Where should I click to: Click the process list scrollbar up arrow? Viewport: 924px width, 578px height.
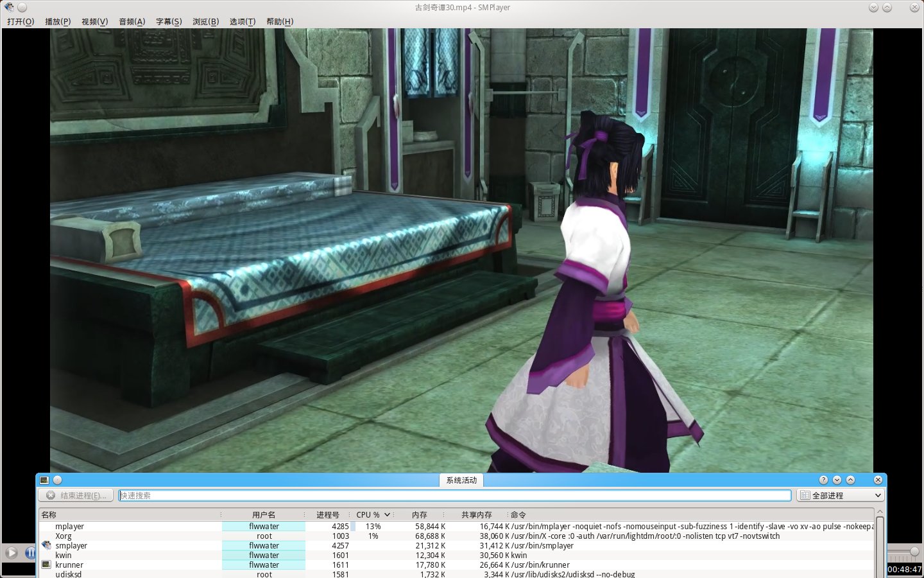pyautogui.click(x=880, y=512)
